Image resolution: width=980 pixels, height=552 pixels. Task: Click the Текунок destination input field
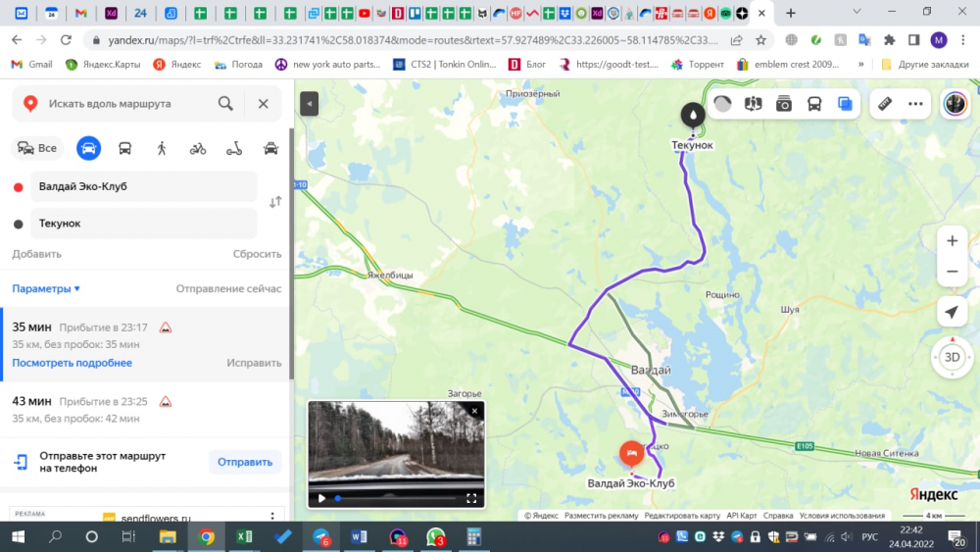(143, 224)
